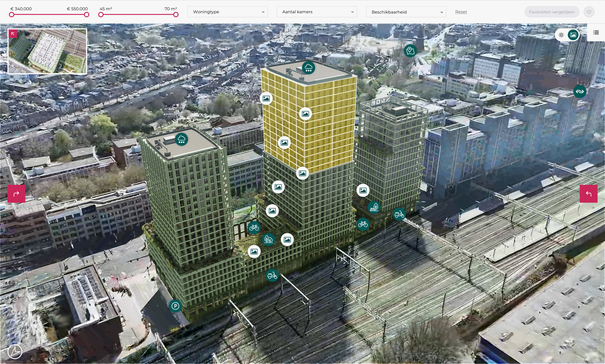Toggle the sun lighting mode

tap(561, 35)
